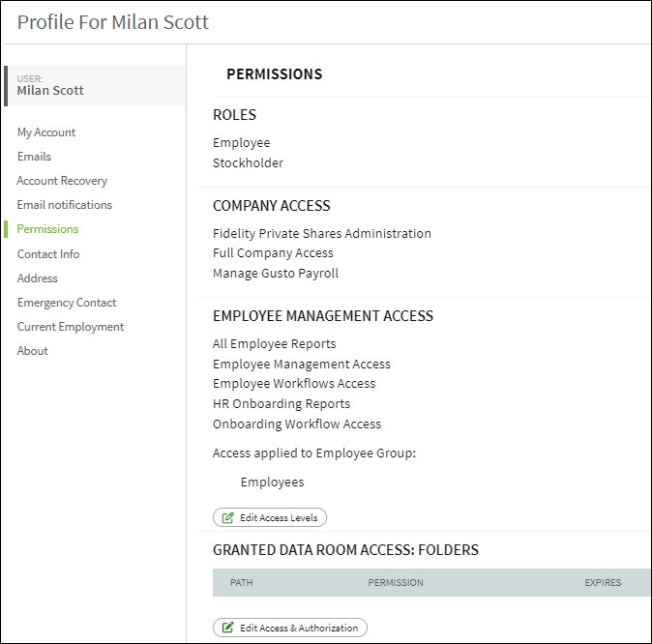Click the pencil icon on Edit Access & Authorization
Viewport: 652px width, 644px height.
(x=228, y=628)
